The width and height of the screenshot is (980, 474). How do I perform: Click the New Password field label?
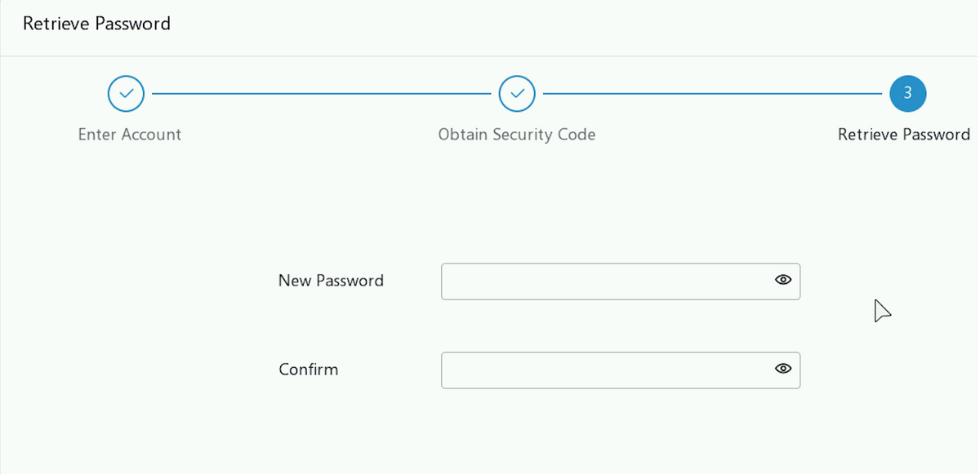pos(331,281)
